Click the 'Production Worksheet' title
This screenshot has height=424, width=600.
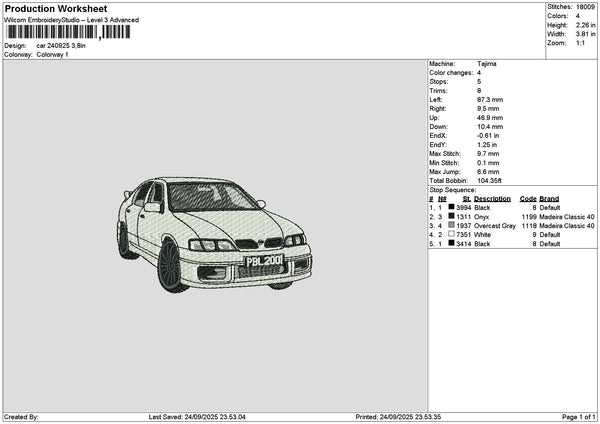(x=56, y=8)
